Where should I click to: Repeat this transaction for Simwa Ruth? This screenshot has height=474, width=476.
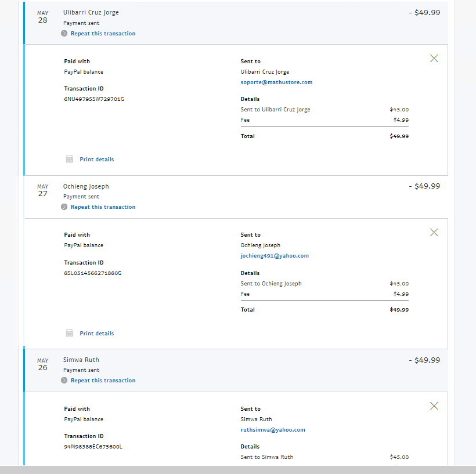[x=103, y=381]
